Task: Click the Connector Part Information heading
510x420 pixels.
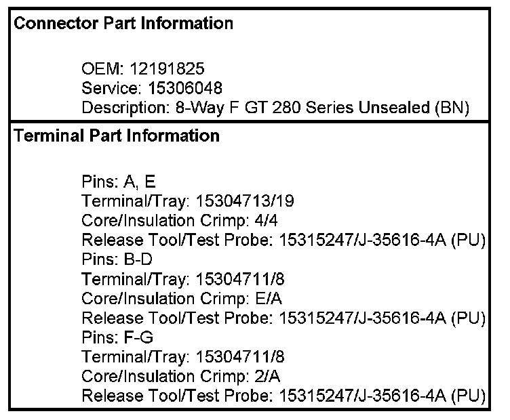Action: tap(123, 24)
